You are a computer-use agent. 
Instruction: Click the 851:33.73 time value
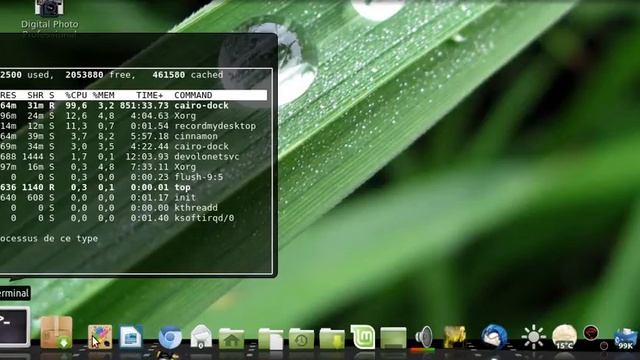pos(144,106)
